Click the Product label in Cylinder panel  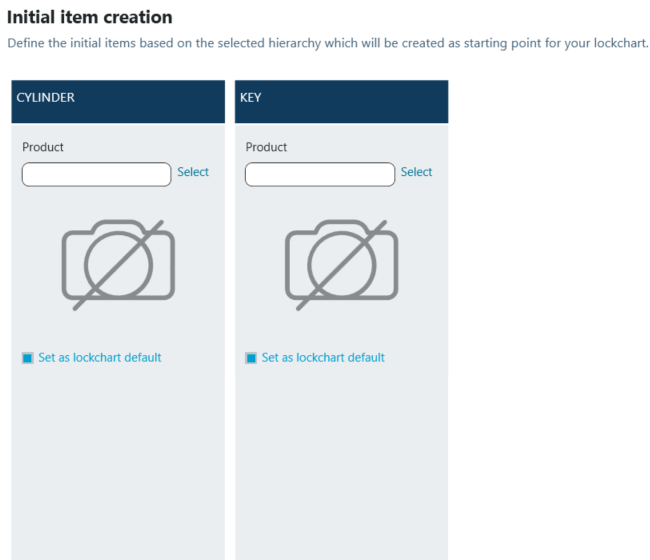point(43,147)
